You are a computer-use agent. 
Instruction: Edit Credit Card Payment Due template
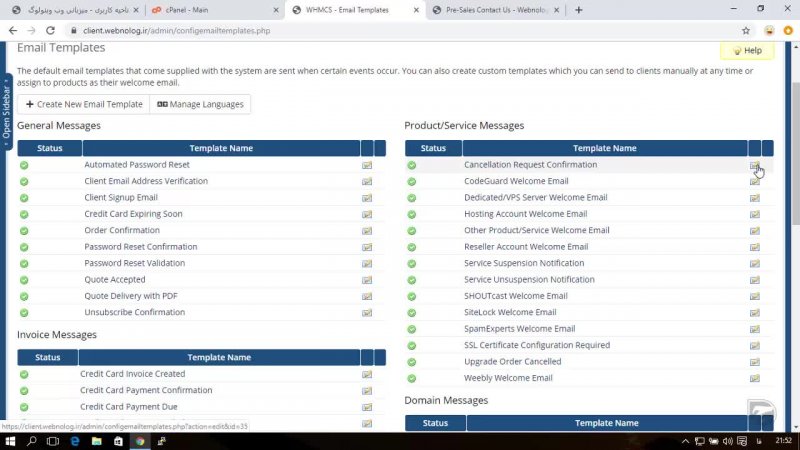coord(367,407)
